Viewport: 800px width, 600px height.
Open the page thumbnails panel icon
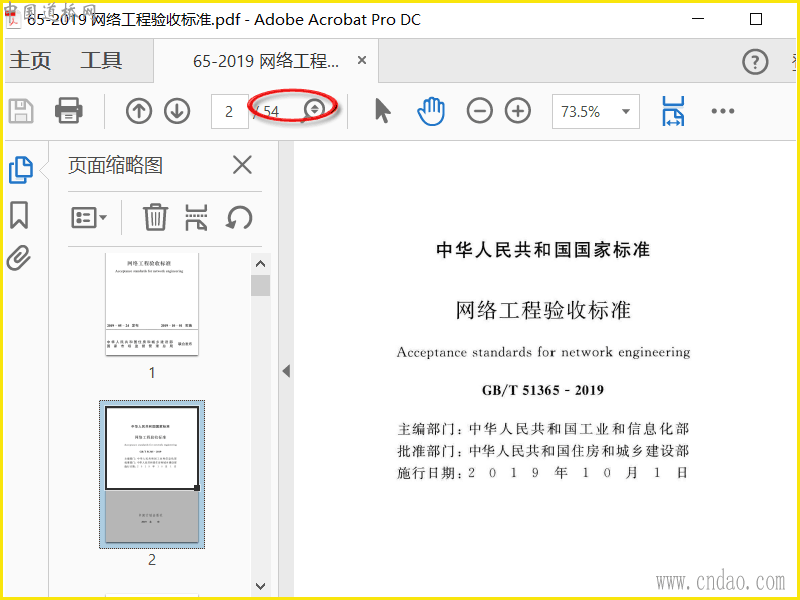pyautogui.click(x=21, y=169)
